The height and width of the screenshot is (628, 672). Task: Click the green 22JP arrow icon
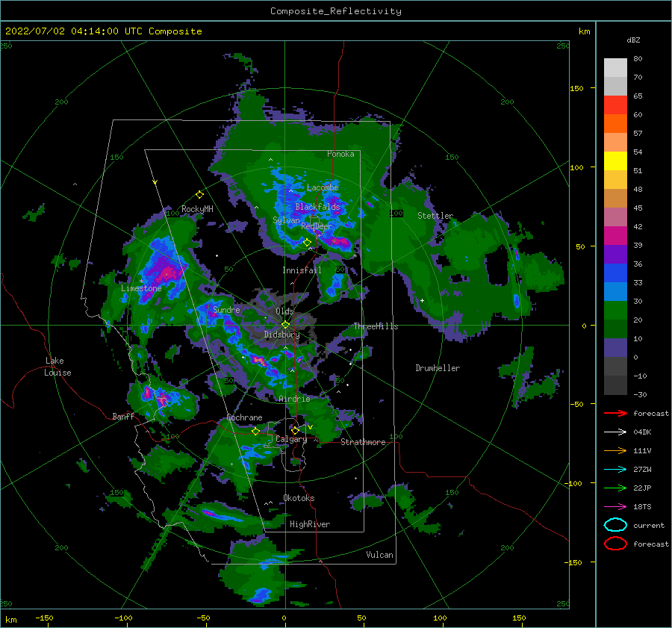tap(615, 488)
